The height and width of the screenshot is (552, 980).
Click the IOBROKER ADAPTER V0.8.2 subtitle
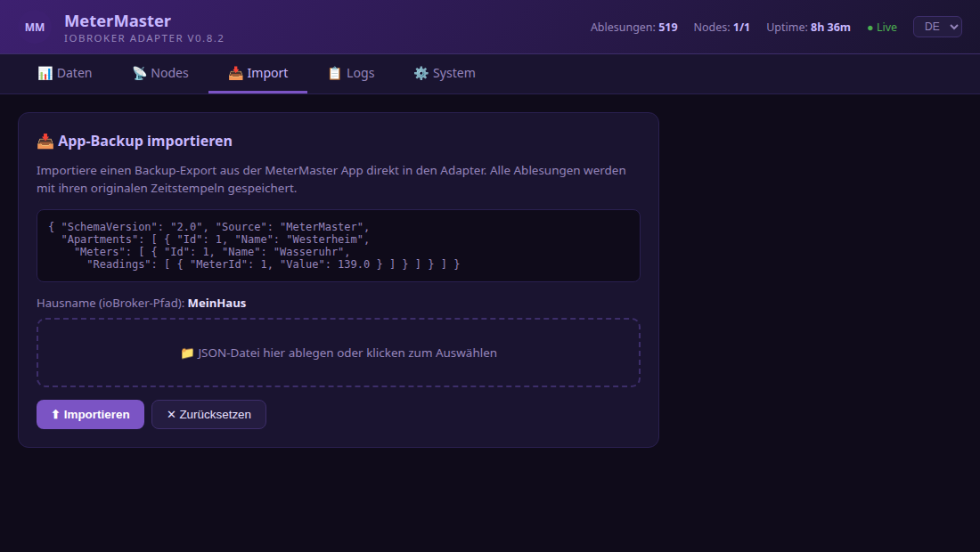point(143,38)
